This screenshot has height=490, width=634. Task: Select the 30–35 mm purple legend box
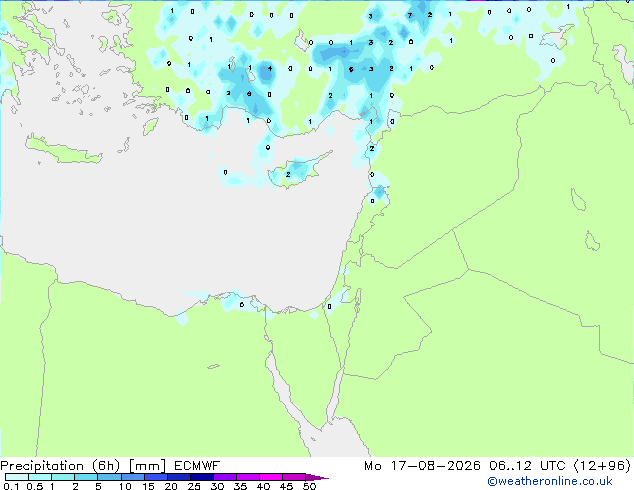[224, 477]
